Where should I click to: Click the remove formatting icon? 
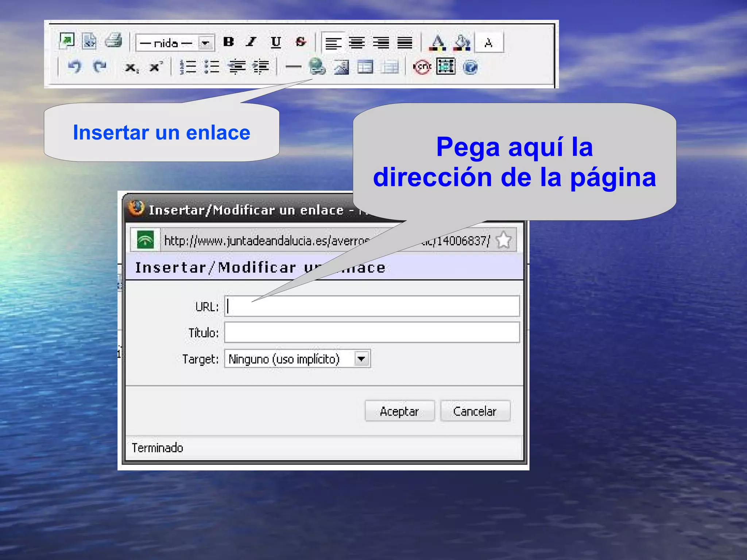pos(422,67)
